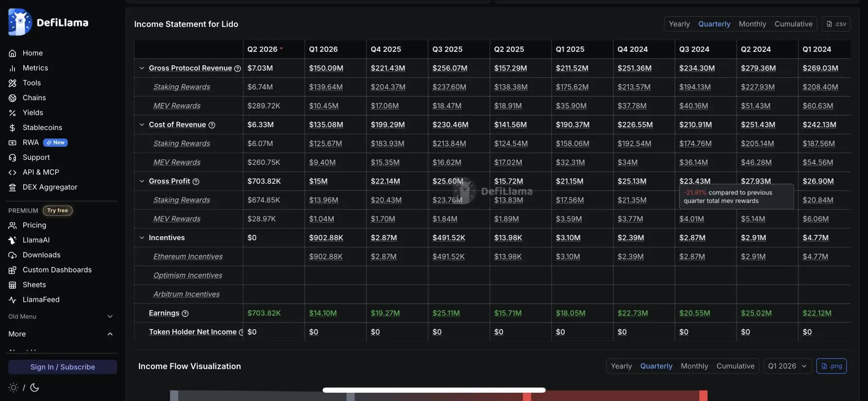868x401 pixels.
Task: Click the Q3 2025 Cost of Revenue $230.46M
Action: point(450,125)
